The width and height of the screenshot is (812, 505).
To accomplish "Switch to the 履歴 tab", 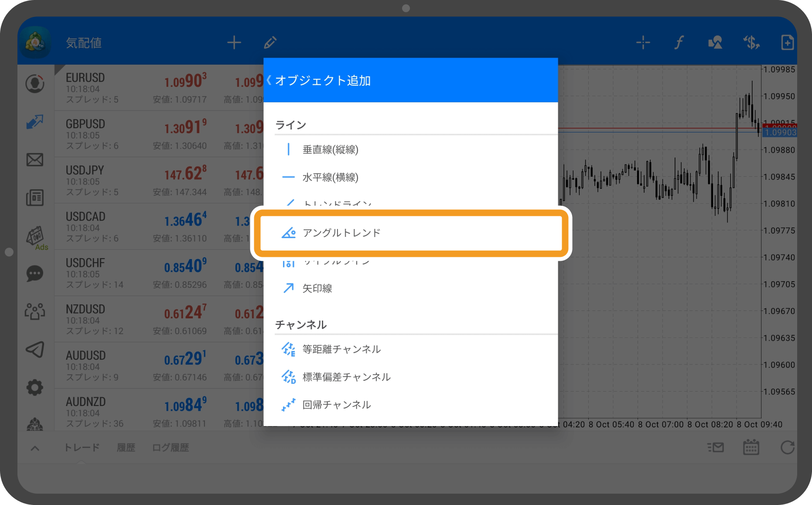I will [126, 447].
